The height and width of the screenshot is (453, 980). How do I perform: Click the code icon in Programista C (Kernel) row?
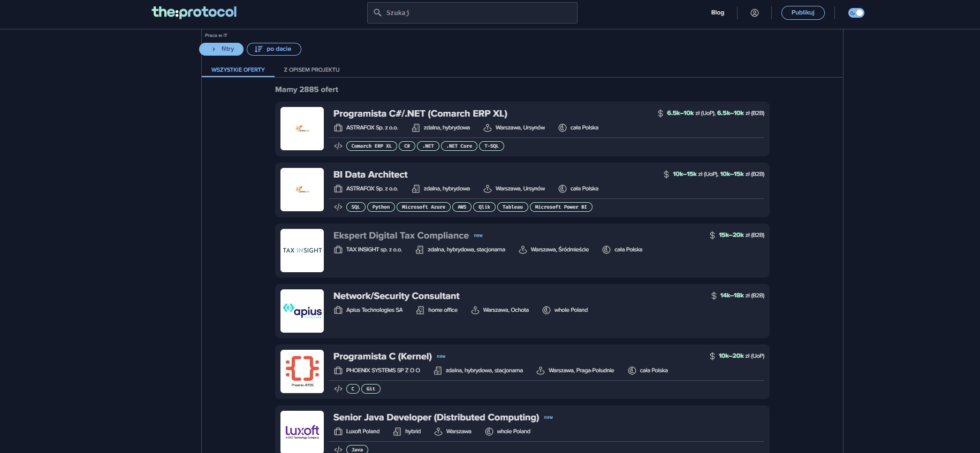(338, 389)
